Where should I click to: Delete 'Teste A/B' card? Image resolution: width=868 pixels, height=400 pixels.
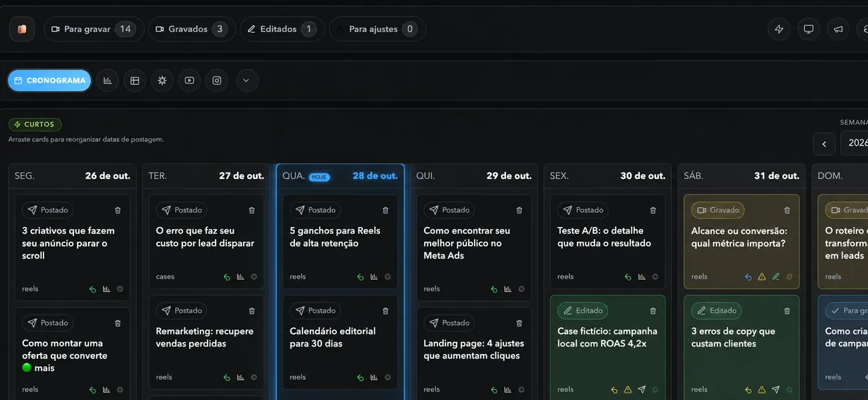(x=653, y=210)
